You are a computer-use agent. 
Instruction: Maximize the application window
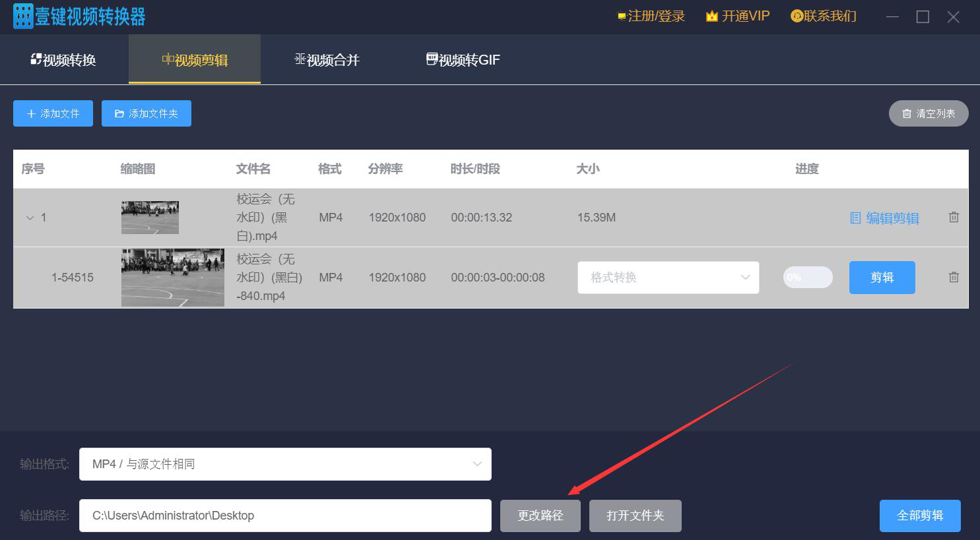(x=923, y=16)
